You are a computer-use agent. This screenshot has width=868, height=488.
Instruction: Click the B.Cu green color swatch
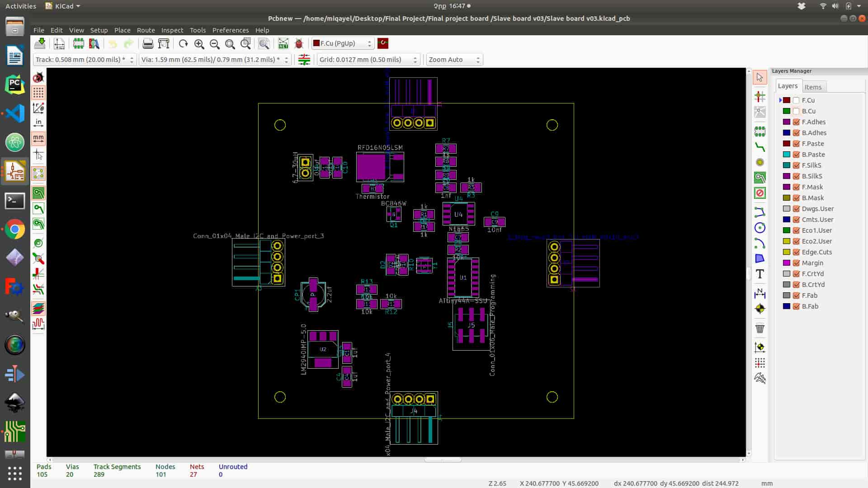pyautogui.click(x=787, y=111)
